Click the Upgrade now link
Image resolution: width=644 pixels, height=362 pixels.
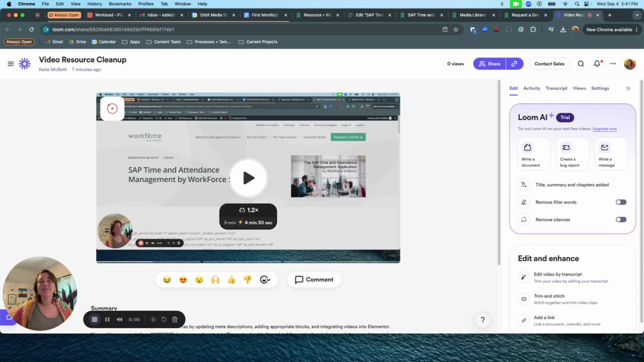point(604,129)
